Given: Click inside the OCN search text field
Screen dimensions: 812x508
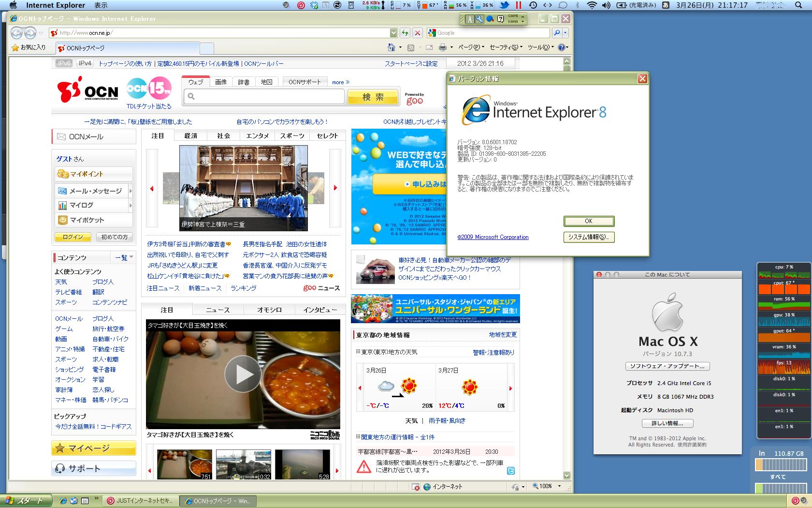Looking at the screenshot, I should click(264, 97).
